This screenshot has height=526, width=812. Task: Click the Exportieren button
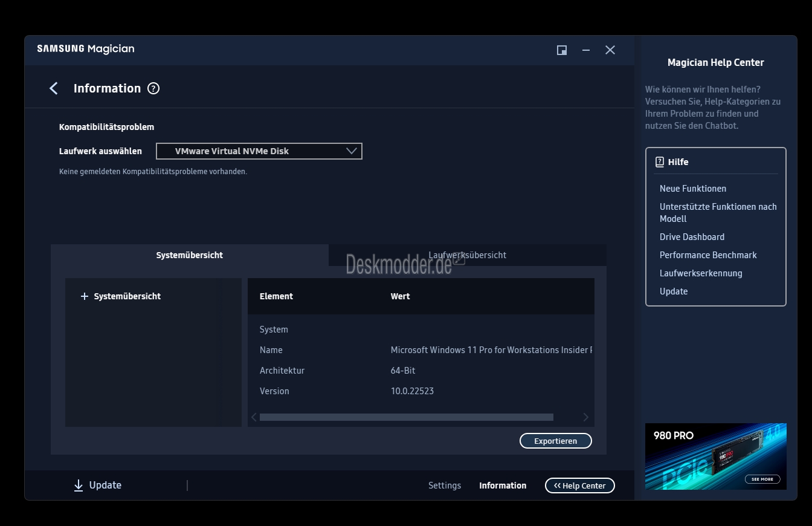556,441
